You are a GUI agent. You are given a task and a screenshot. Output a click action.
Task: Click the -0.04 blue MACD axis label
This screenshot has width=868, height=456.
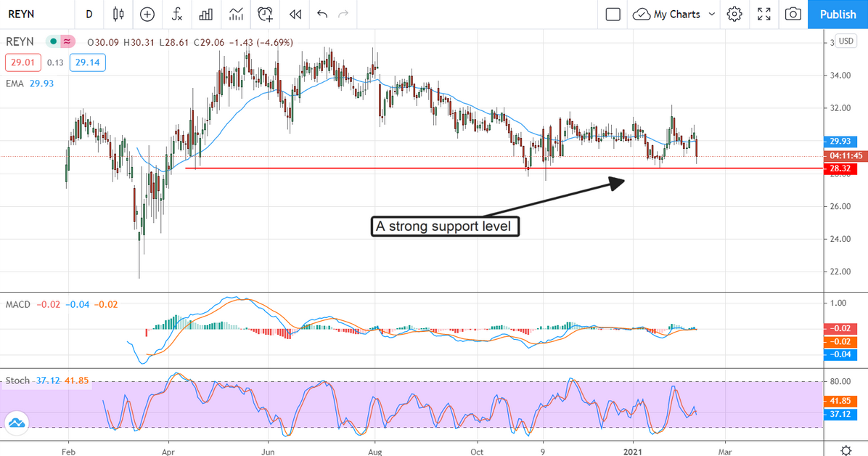tap(840, 354)
